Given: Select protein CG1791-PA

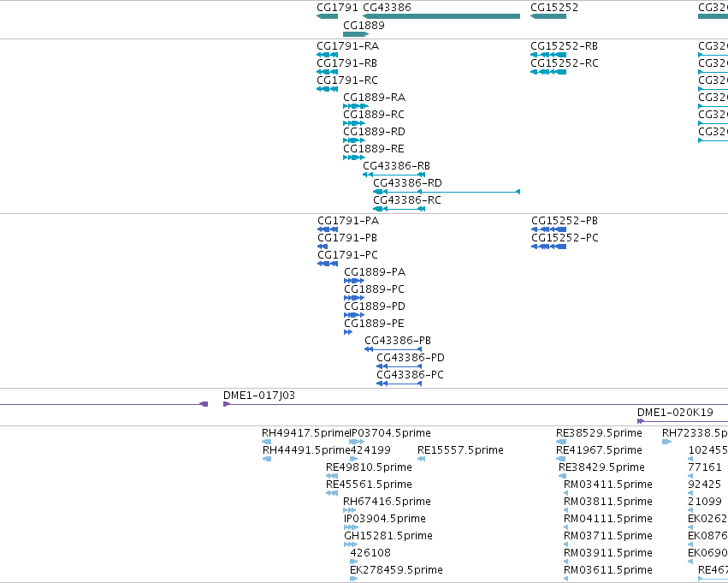Looking at the screenshot, I should (348, 221).
